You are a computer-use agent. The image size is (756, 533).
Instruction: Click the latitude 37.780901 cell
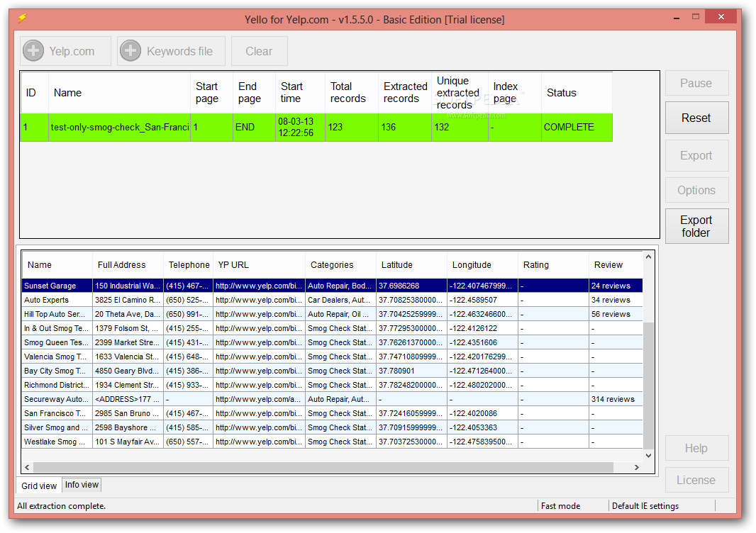click(411, 371)
